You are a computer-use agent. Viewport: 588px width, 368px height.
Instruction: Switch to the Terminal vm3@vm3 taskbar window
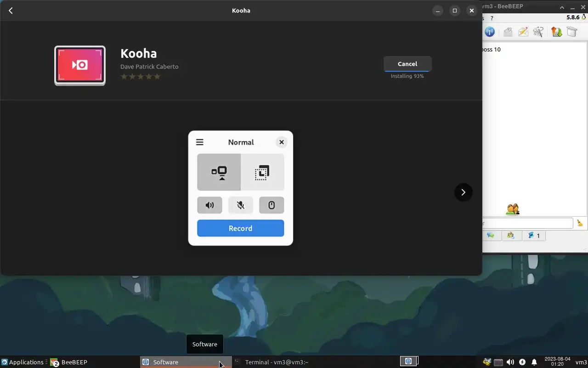pyautogui.click(x=277, y=362)
